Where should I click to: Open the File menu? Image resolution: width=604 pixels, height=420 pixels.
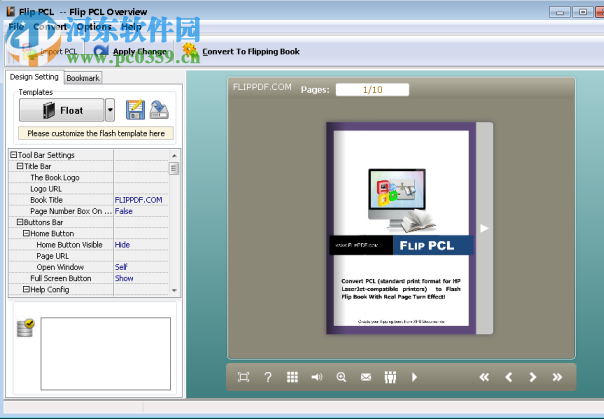pyautogui.click(x=16, y=27)
